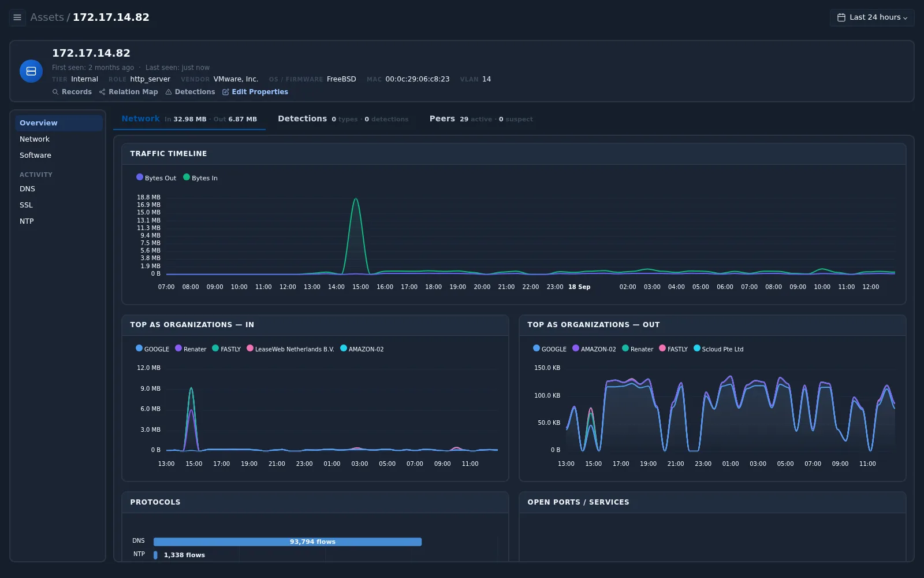The width and height of the screenshot is (924, 578).
Task: Click the VMware, Inc. vendor value
Action: (x=236, y=79)
